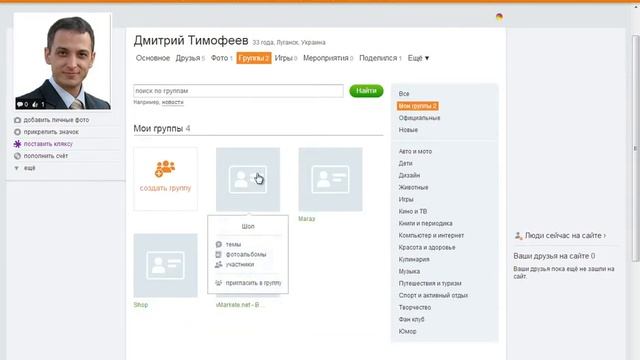Select the Юмор category
Viewport: 640px width, 360px height.
407,331
